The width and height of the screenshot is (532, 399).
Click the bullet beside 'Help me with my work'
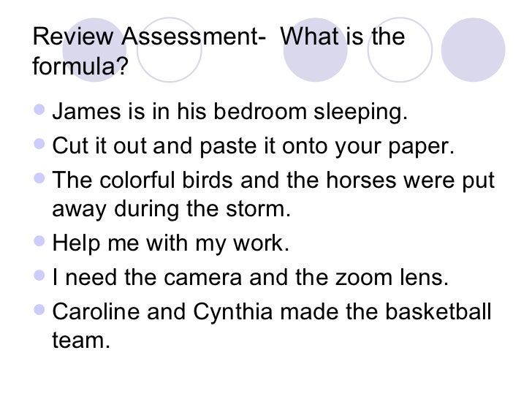[x=39, y=241]
